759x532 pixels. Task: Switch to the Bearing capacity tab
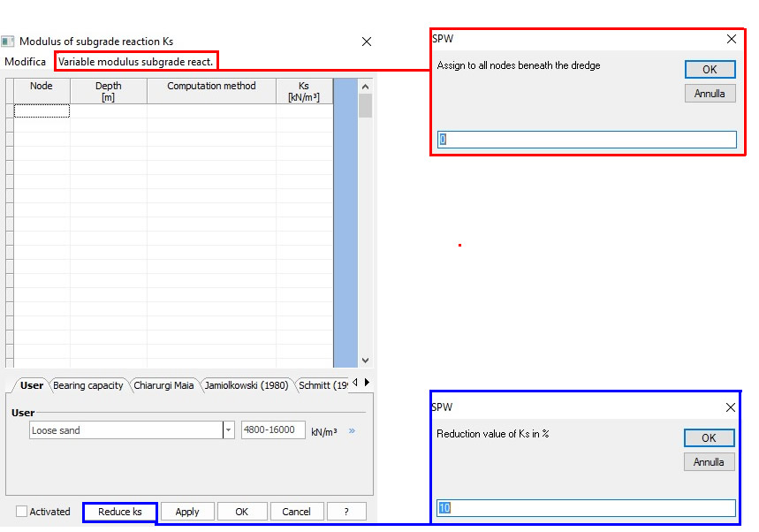point(87,385)
